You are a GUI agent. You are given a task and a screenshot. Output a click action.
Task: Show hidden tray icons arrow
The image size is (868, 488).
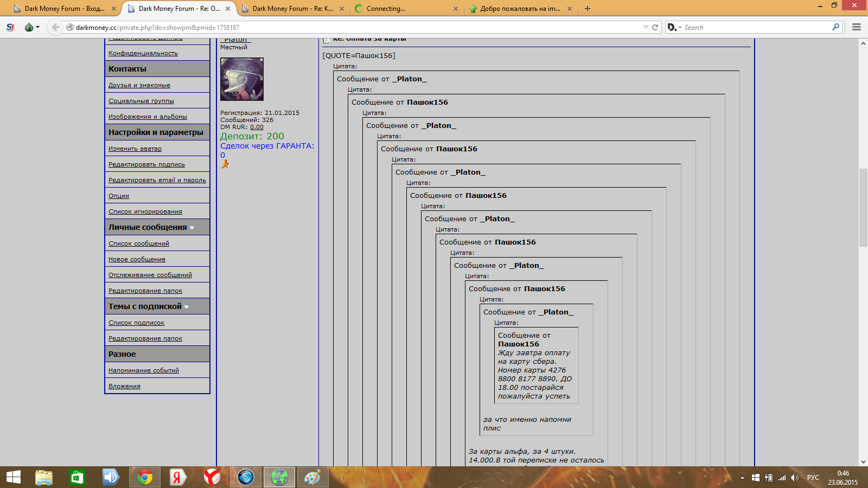coord(742,478)
